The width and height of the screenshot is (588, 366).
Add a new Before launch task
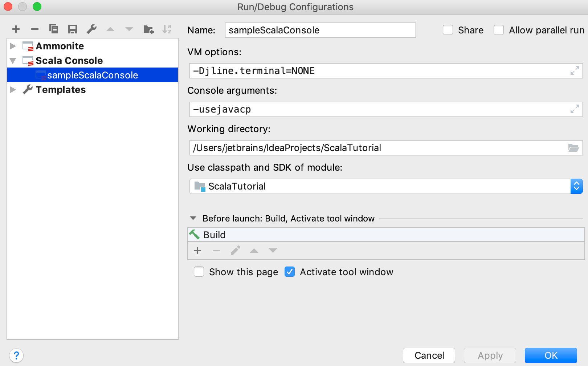click(x=197, y=251)
